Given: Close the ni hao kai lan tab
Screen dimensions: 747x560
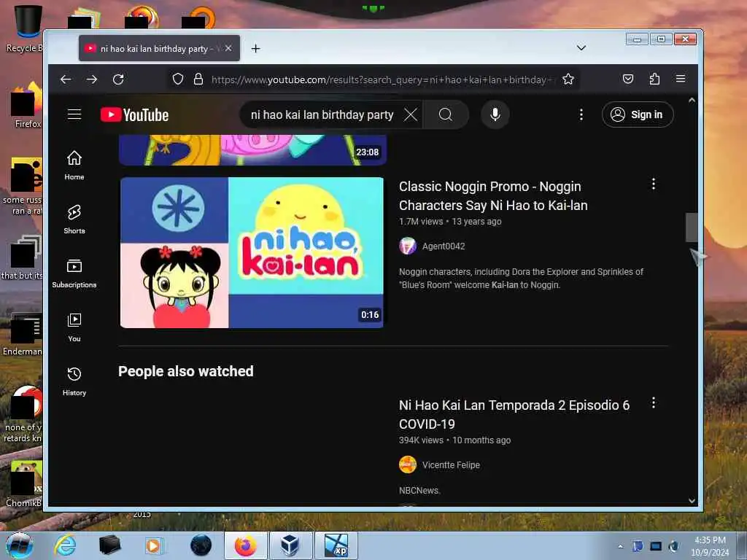Looking at the screenshot, I should point(228,48).
